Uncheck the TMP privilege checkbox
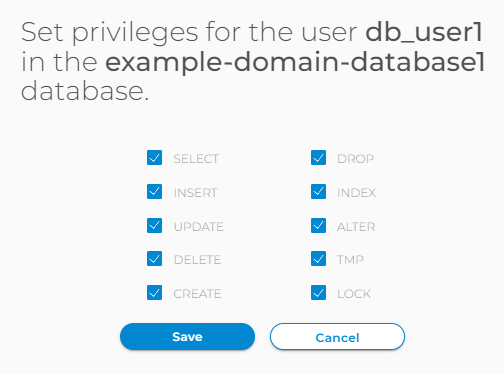The height and width of the screenshot is (373, 504). (x=318, y=259)
